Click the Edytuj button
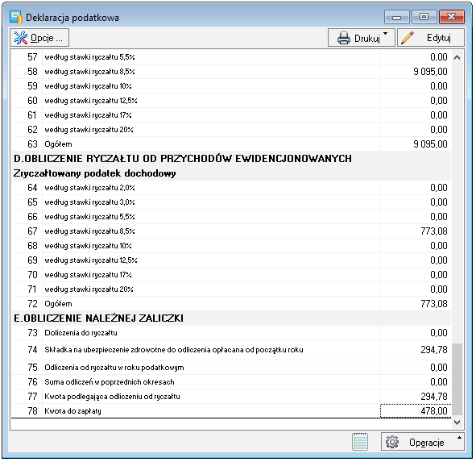 coord(431,38)
